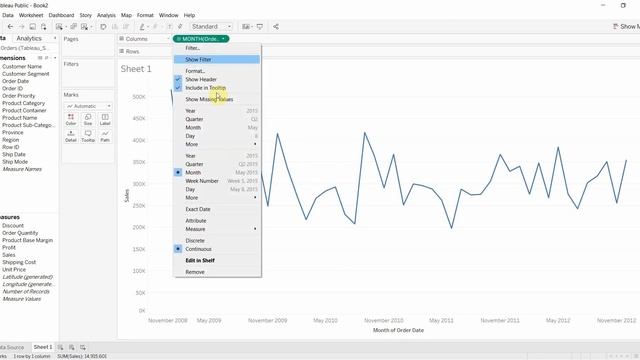This screenshot has height=360, width=640.
Task: Choose Show Filter in context menu
Action: [x=217, y=60]
